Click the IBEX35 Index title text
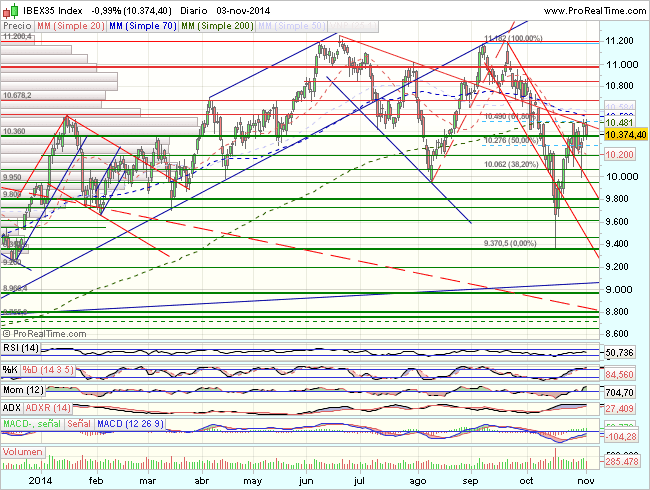The width and height of the screenshot is (650, 490). 53,11
